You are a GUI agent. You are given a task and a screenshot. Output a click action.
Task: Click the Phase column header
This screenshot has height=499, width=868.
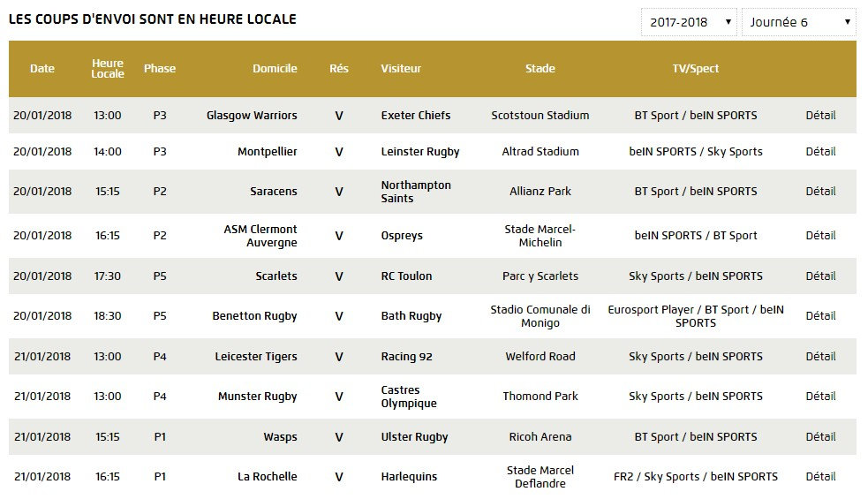pos(160,69)
